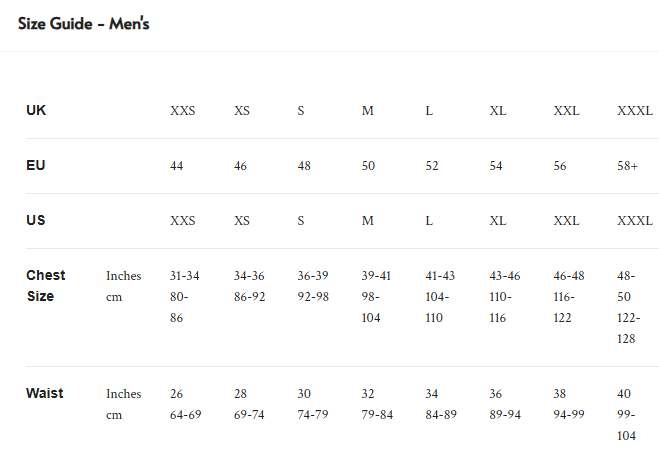Select UK size XXXL cell

click(x=635, y=111)
